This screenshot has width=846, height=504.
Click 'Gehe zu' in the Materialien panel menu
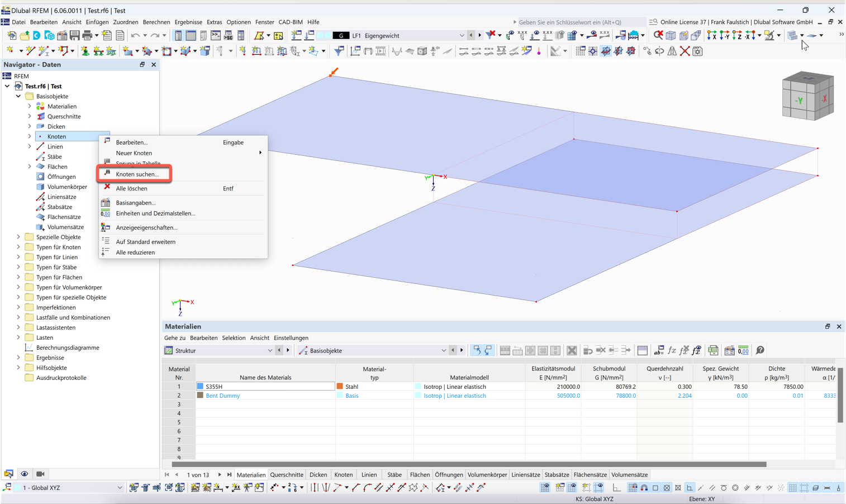(x=175, y=338)
